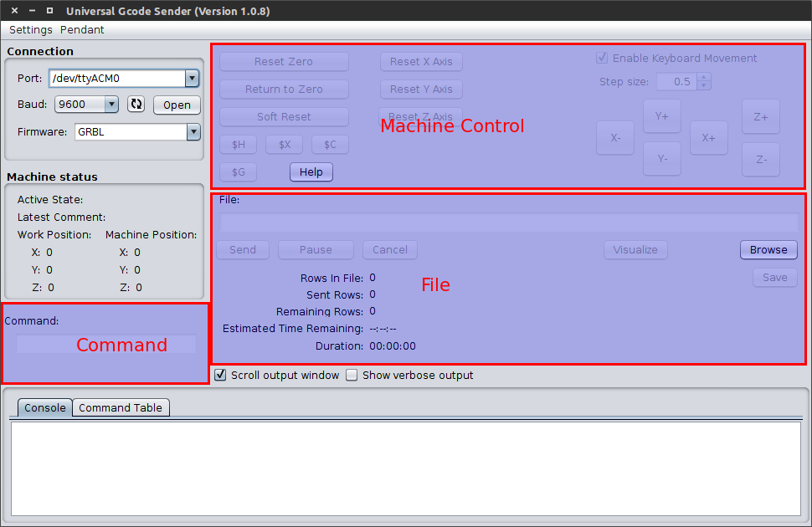Click the $X unlock button
The height and width of the screenshot is (527, 812).
click(x=285, y=145)
